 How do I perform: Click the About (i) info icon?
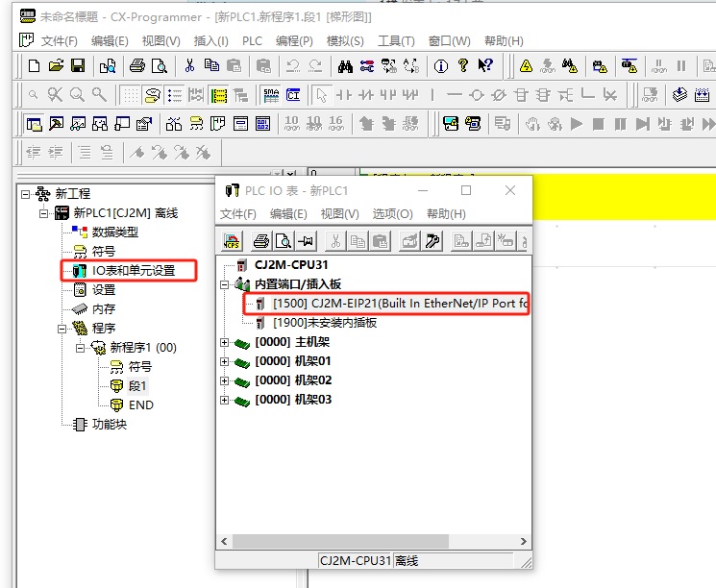tap(441, 66)
